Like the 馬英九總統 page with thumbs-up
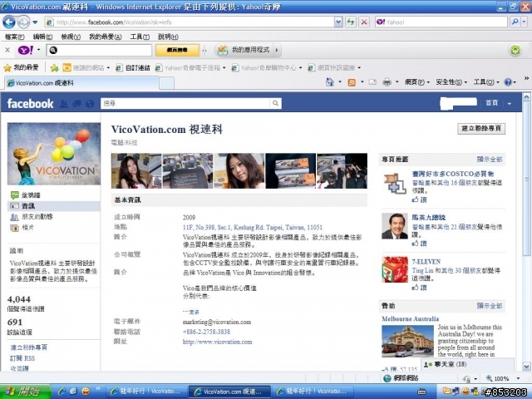 click(419, 244)
